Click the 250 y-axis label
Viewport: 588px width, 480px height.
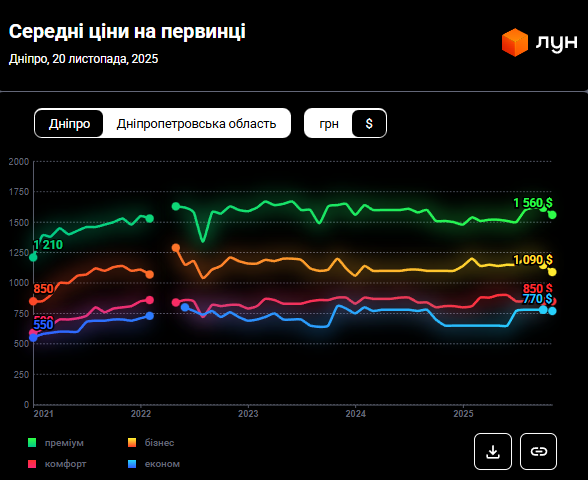pyautogui.click(x=21, y=374)
